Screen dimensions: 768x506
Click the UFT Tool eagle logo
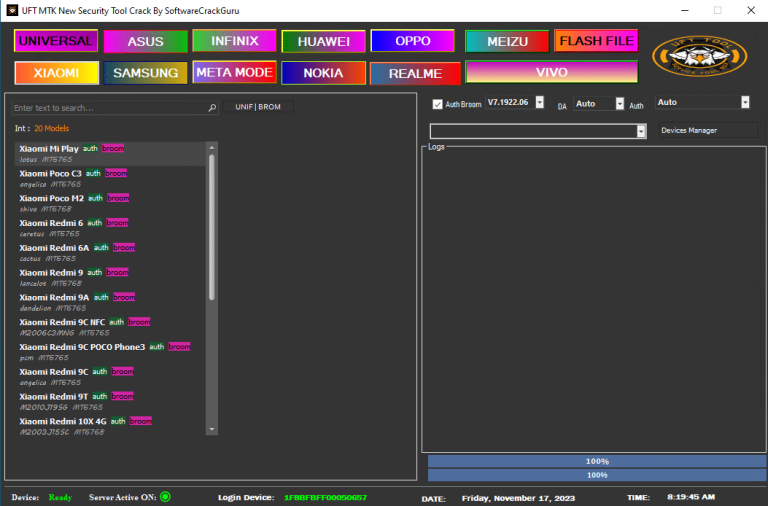[699, 56]
